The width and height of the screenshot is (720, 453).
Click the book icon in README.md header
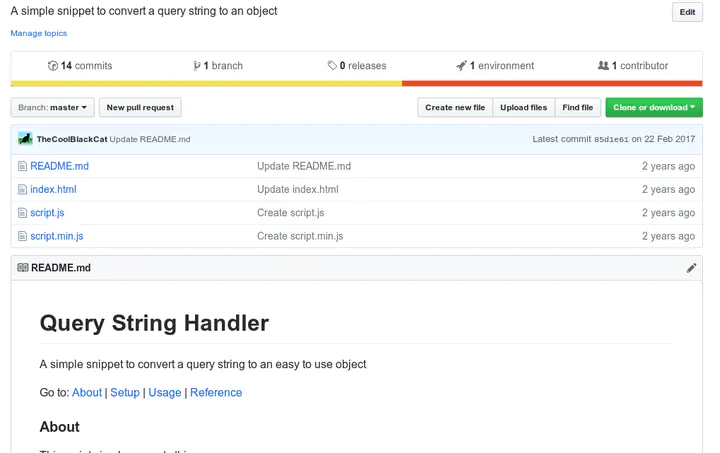[x=22, y=268]
